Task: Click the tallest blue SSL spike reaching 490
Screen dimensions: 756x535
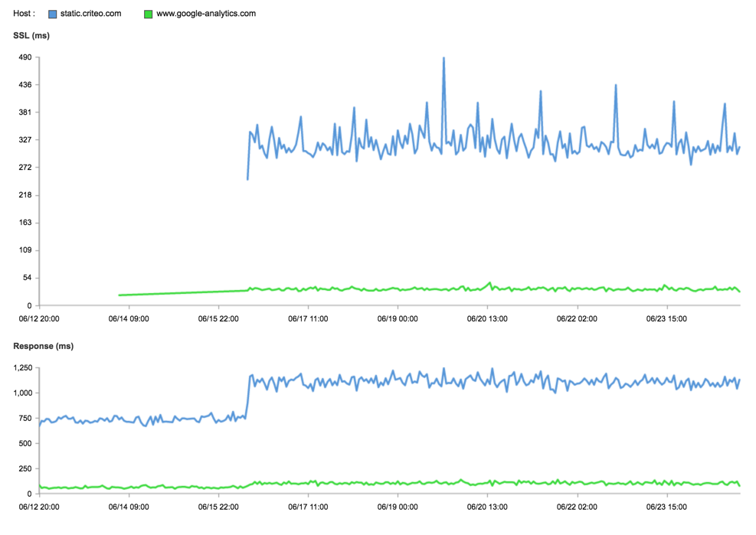Action: pyautogui.click(x=443, y=58)
